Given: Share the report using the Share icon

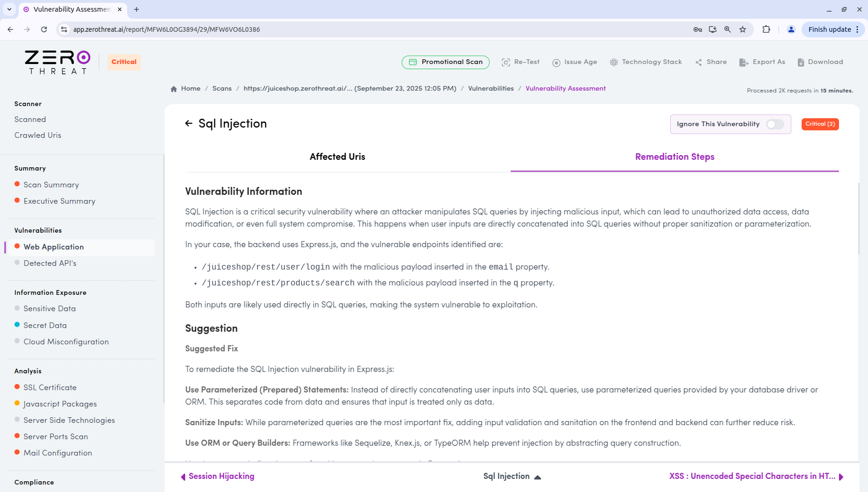Looking at the screenshot, I should click(x=699, y=62).
